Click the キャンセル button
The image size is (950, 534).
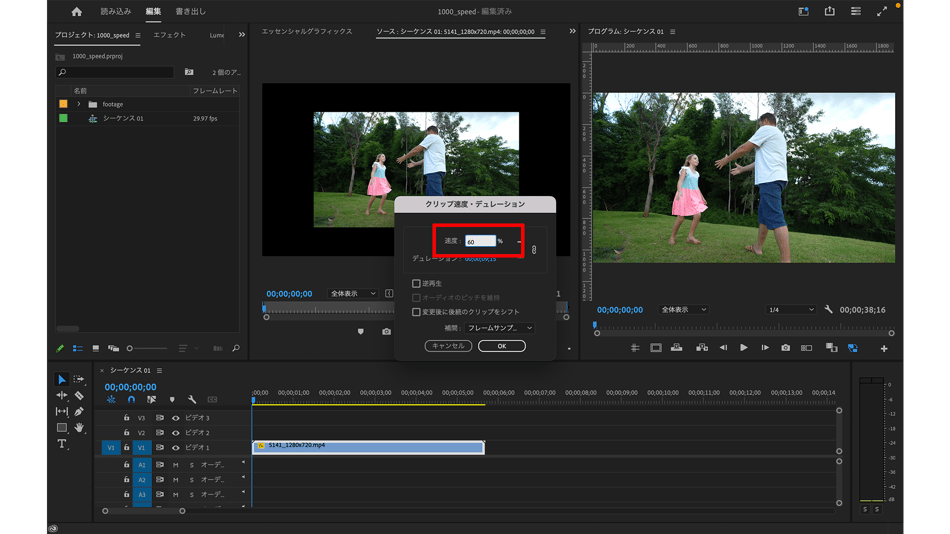click(448, 346)
